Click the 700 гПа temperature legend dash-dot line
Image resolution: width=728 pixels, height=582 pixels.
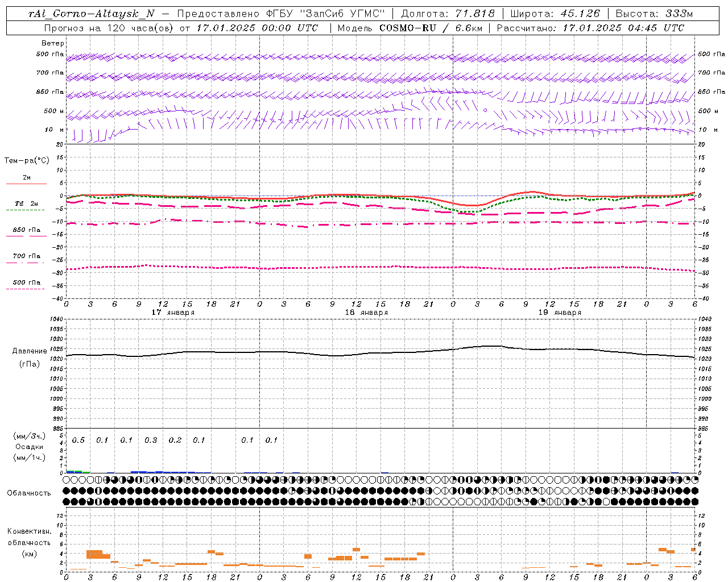point(25,263)
